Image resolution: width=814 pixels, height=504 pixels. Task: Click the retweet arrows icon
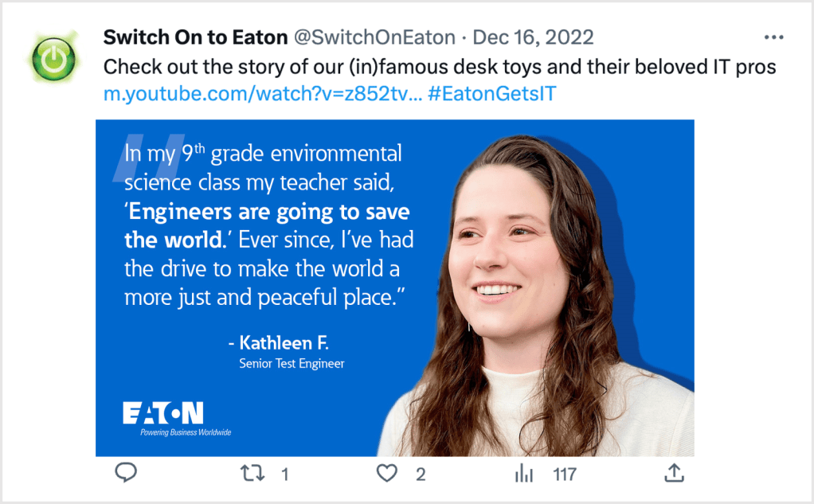click(252, 474)
